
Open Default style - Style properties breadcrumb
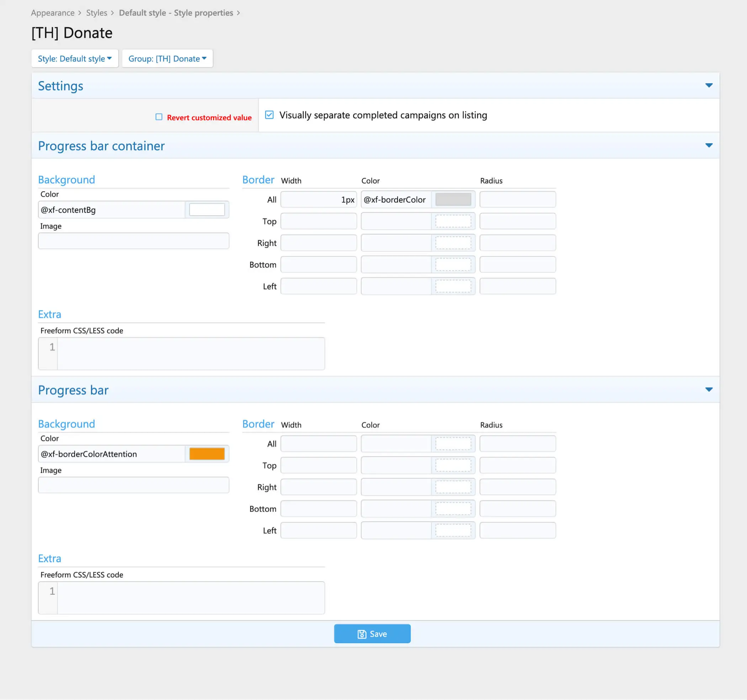tap(176, 13)
